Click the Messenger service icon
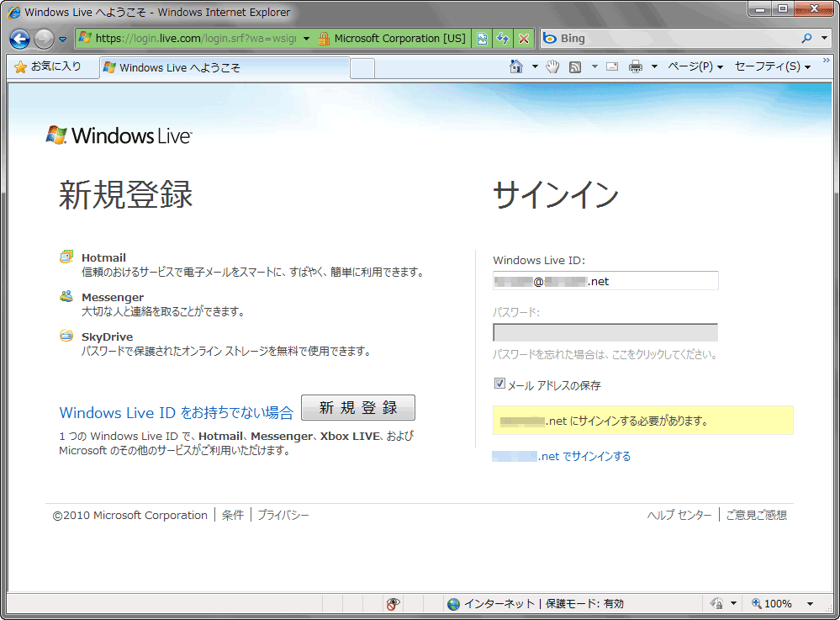This screenshot has width=840, height=620. (66, 296)
